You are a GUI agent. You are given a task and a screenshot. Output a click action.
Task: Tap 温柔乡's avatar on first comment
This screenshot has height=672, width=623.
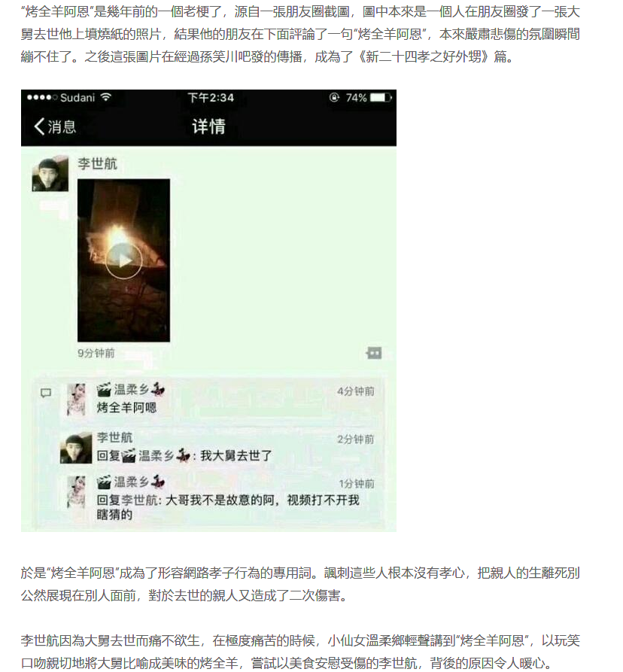77,399
